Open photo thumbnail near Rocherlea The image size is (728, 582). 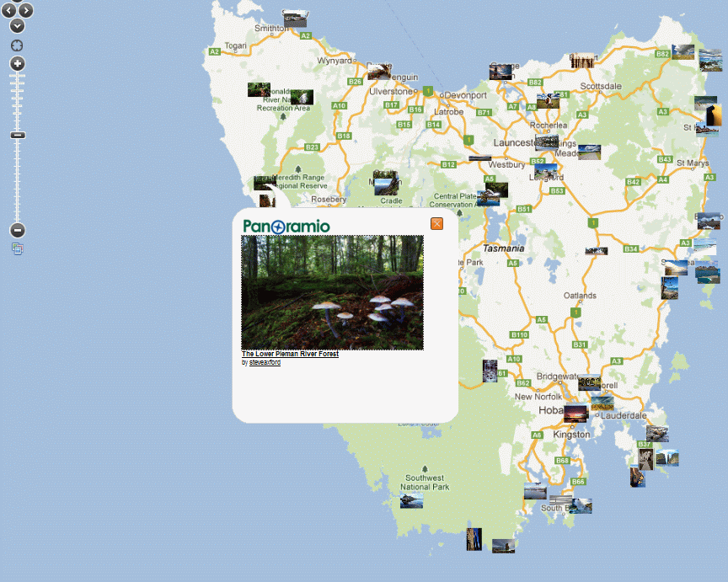[548, 101]
